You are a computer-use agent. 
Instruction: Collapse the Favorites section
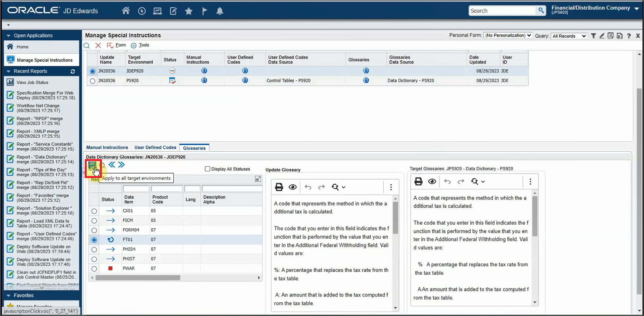point(8,295)
